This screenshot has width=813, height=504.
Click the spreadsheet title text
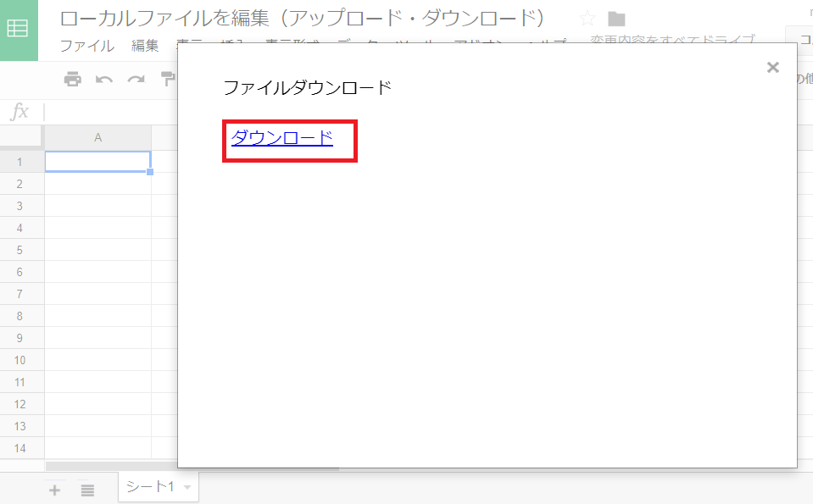pyautogui.click(x=303, y=18)
